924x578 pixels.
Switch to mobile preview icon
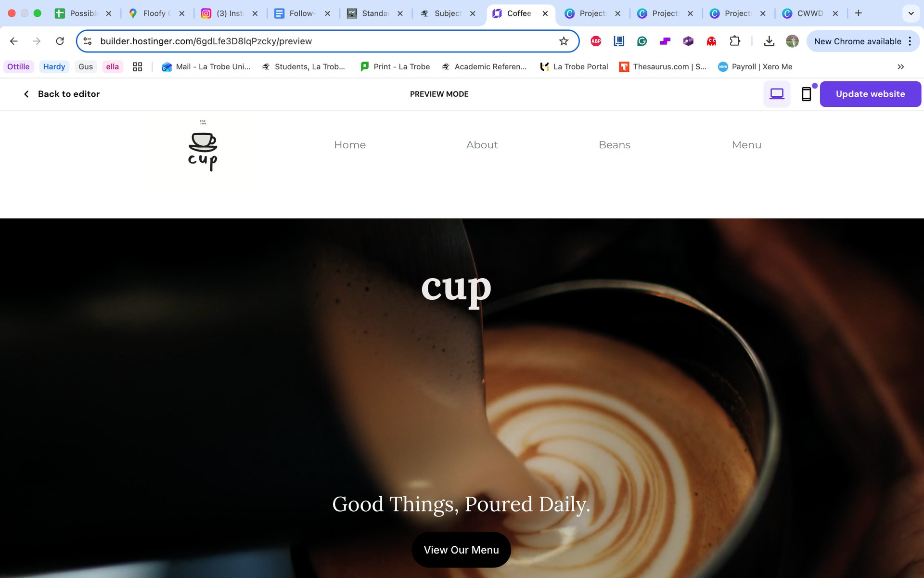[x=806, y=94]
